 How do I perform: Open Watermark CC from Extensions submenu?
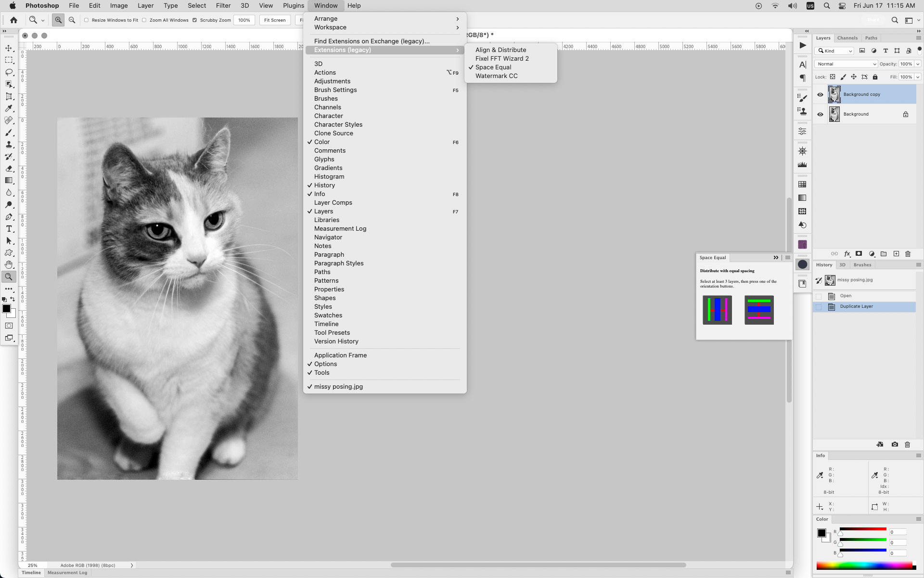coord(497,76)
